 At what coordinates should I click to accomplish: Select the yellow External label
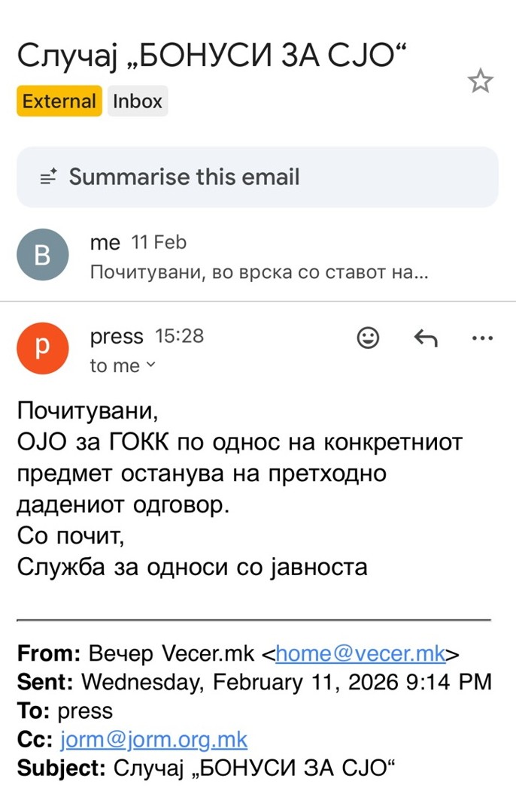(59, 101)
